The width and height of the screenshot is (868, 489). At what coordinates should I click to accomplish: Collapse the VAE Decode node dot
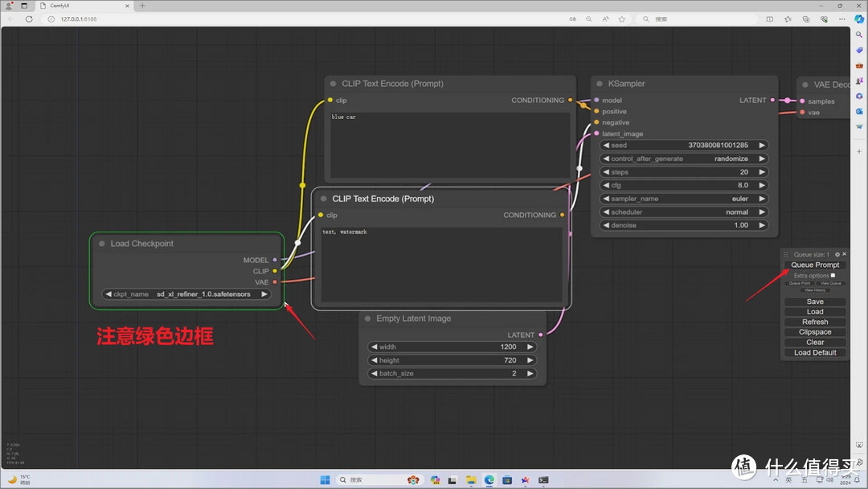click(805, 84)
